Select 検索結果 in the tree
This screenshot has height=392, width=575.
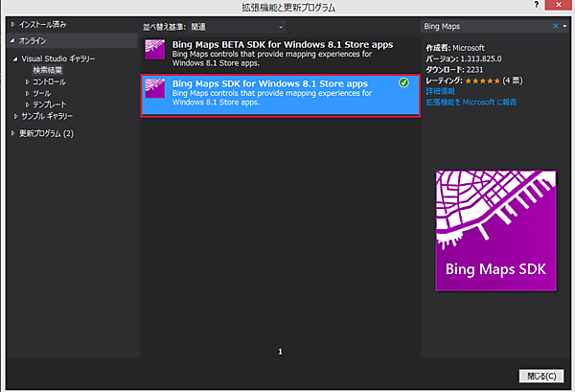pyautogui.click(x=48, y=70)
